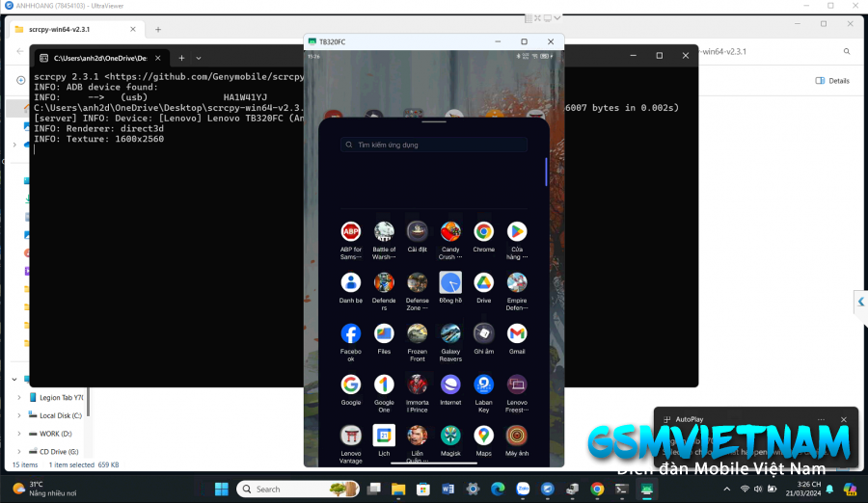This screenshot has width=868, height=503.
Task: Launch Battle of Warships game icon
Action: coord(384,232)
